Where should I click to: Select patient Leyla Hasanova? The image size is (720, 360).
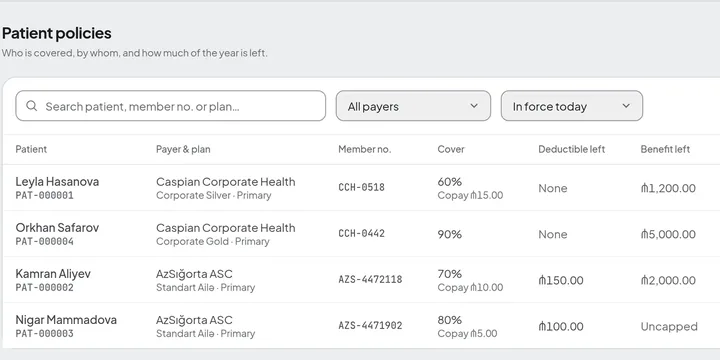[x=57, y=181]
